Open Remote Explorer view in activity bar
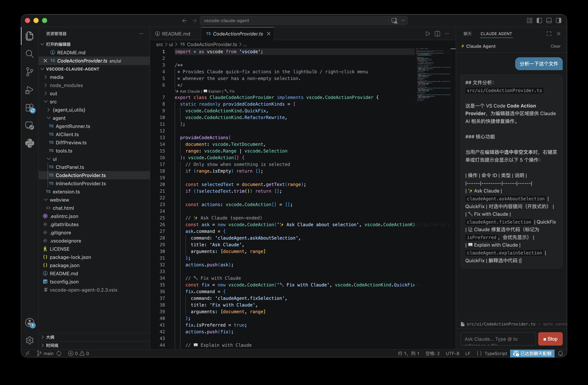588x385 pixels. [30, 126]
